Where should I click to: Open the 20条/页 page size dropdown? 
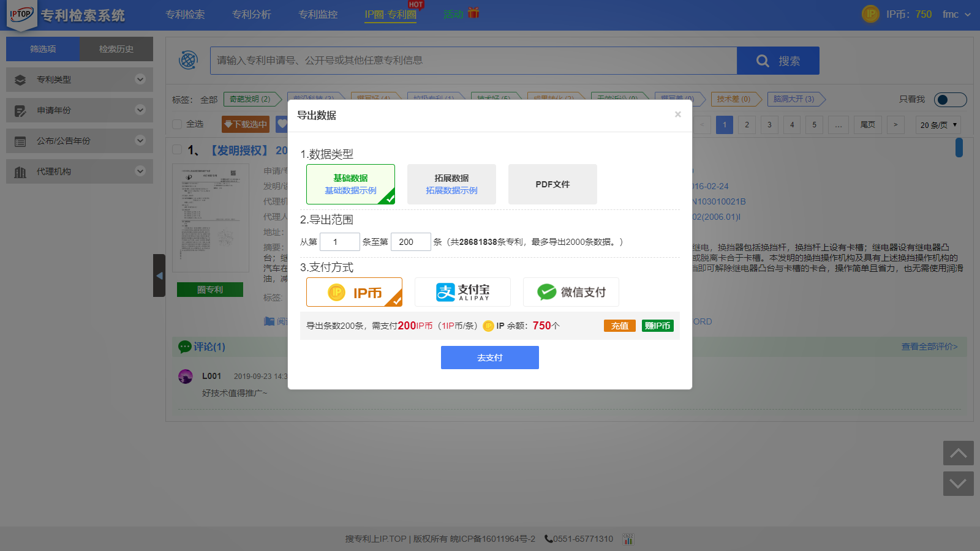938,125
